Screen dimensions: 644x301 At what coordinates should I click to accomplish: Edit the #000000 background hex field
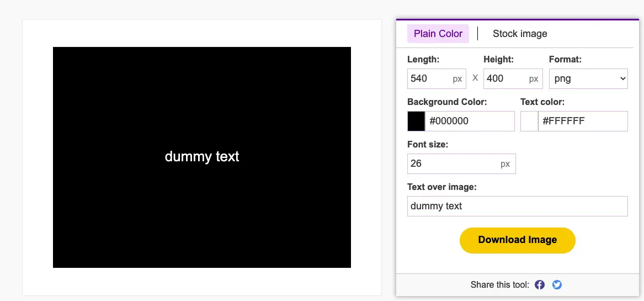coord(470,122)
